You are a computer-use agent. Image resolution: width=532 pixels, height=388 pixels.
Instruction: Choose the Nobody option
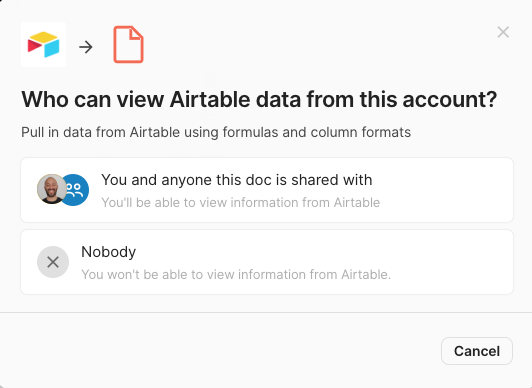(267, 262)
